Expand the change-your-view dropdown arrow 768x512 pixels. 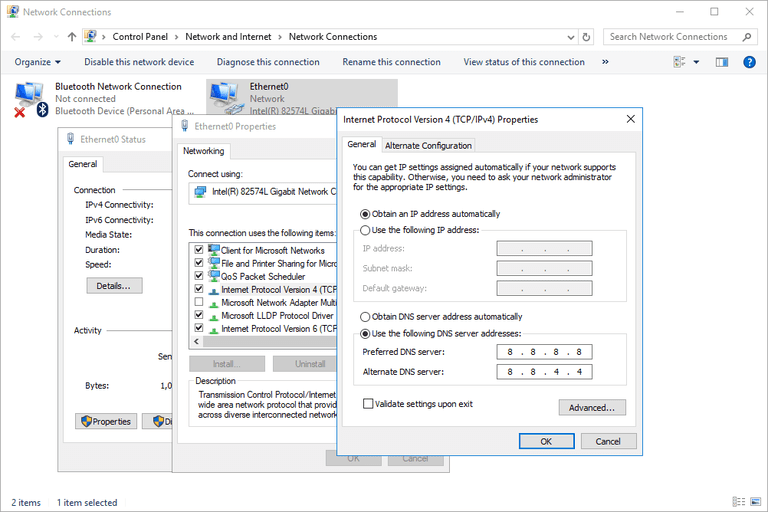coord(697,62)
